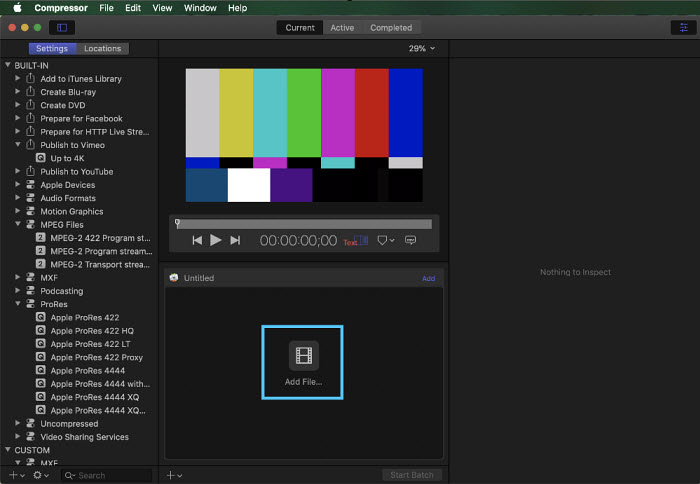Viewport: 700px width, 484px height.
Task: Click the Create DVD share icon
Action: point(30,104)
